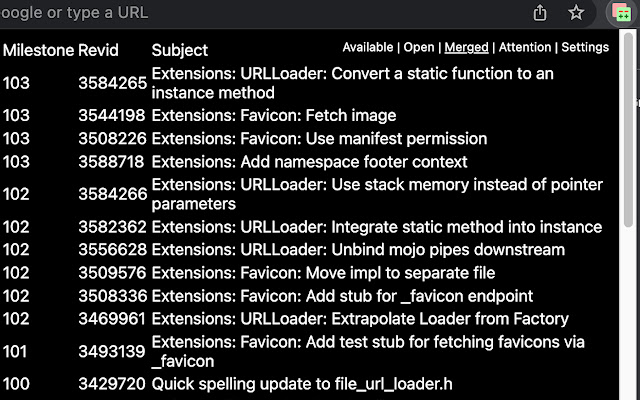Open the 'Favicon: Fetch image' change

274,116
